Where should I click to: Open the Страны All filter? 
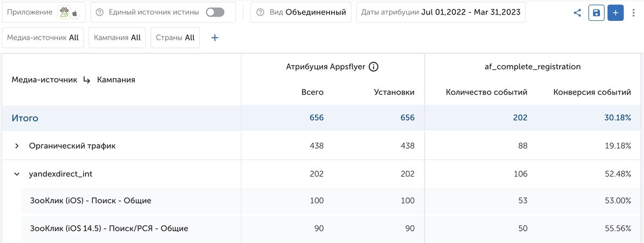pyautogui.click(x=175, y=38)
